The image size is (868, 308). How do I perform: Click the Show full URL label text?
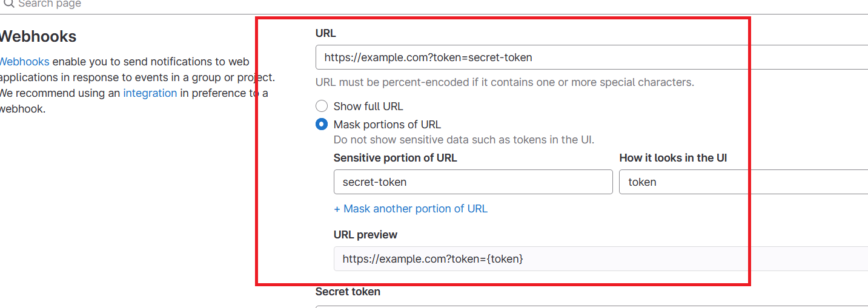pos(368,106)
